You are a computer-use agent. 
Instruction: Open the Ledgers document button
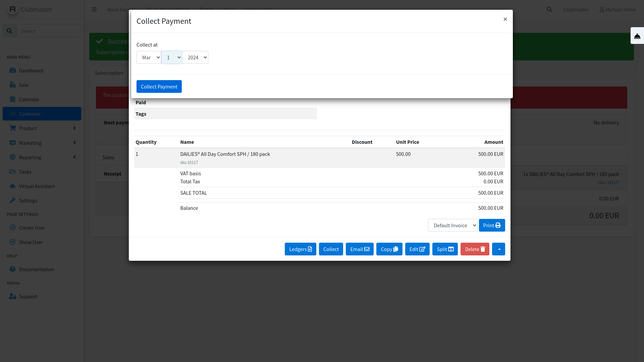coord(300,249)
